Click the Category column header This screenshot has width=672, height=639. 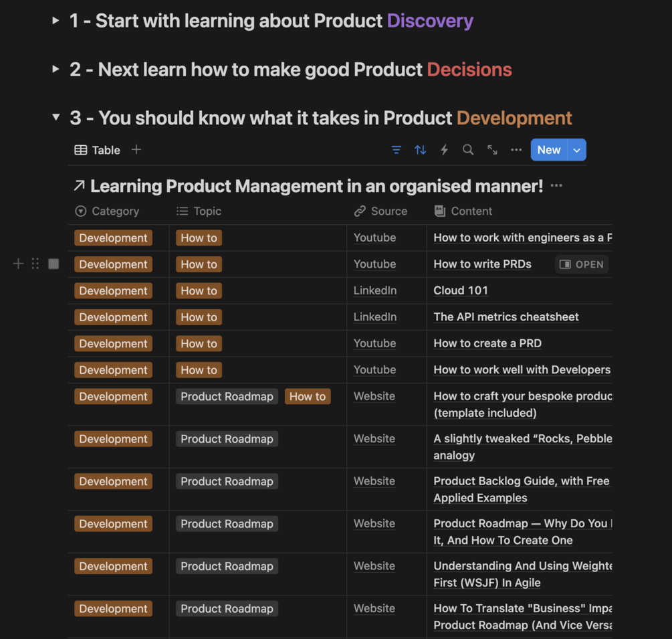tap(115, 211)
